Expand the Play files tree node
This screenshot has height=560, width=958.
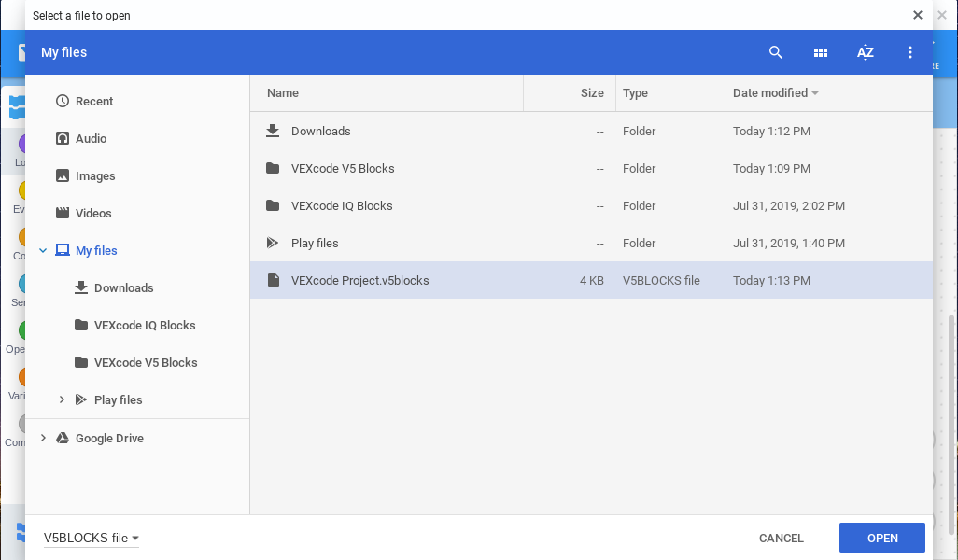[x=62, y=399]
